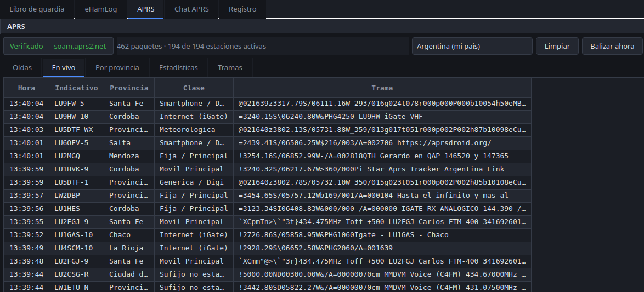The width and height of the screenshot is (644, 292).
Task: Click the !2928.29S frame for LU4SCM-10
Action: pyautogui.click(x=382, y=248)
